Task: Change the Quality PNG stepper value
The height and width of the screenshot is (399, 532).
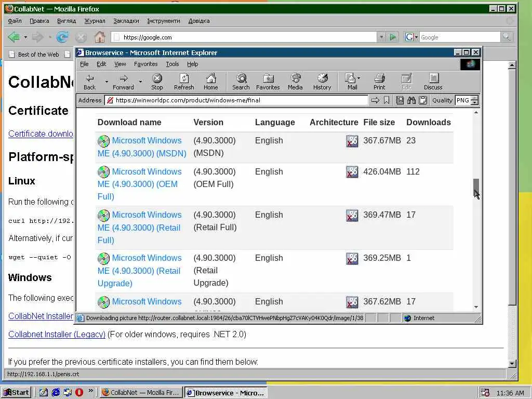Action: [x=475, y=100]
